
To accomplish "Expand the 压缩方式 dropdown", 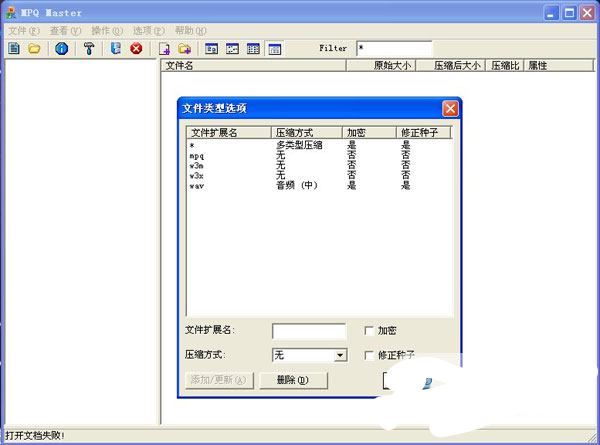I will coord(340,355).
